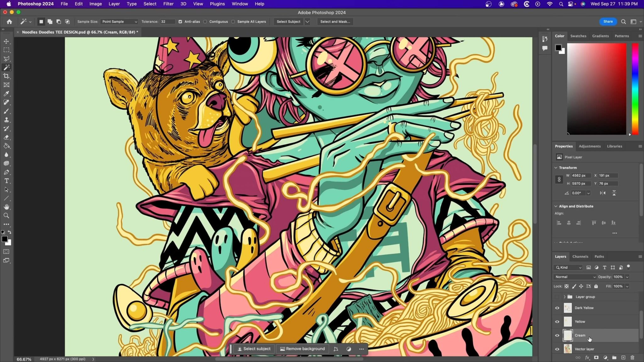The height and width of the screenshot is (362, 644).
Task: Select the Horizontal Type tool
Action: (6, 181)
